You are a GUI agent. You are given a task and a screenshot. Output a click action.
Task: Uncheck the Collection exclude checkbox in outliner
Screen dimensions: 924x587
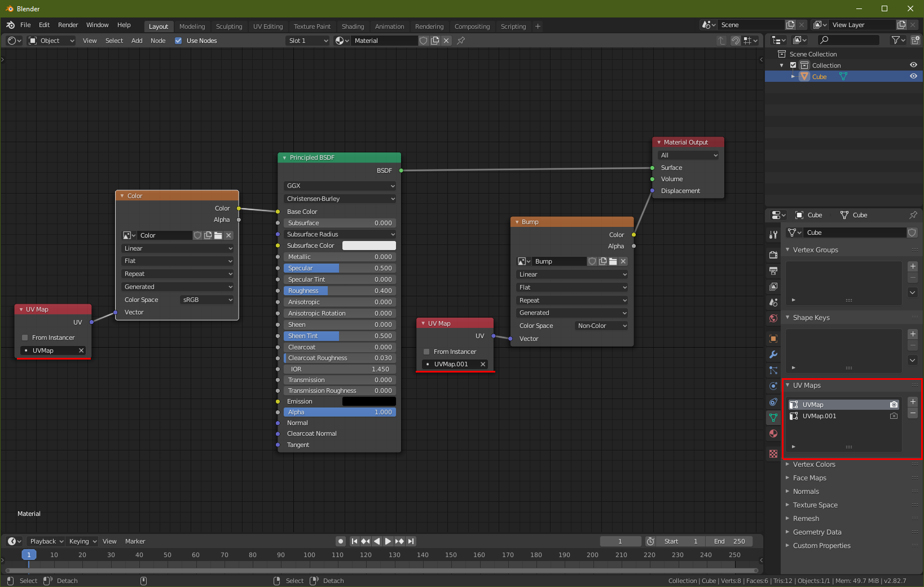[x=793, y=65]
